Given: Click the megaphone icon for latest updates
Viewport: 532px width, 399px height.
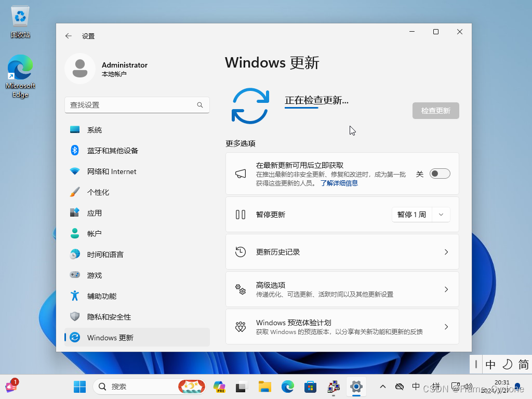Looking at the screenshot, I should pos(241,174).
